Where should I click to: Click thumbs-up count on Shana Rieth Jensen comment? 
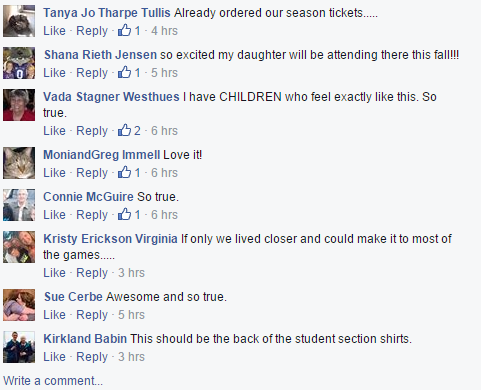(137, 73)
